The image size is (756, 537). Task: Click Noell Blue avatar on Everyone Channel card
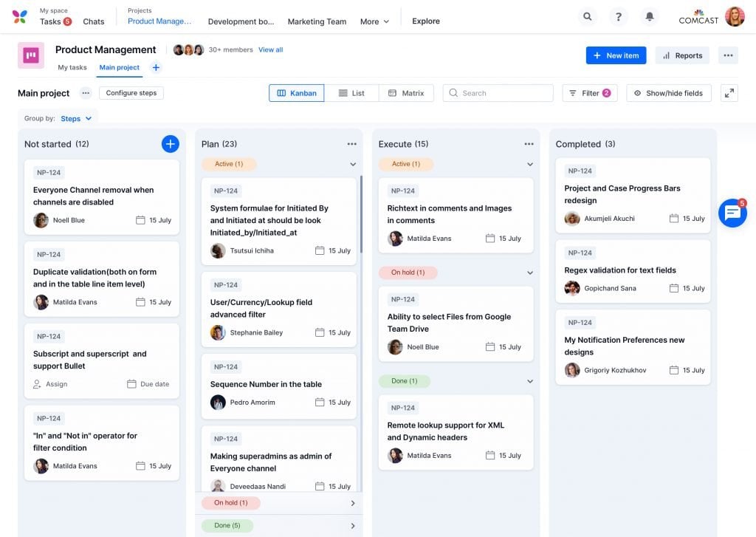41,220
